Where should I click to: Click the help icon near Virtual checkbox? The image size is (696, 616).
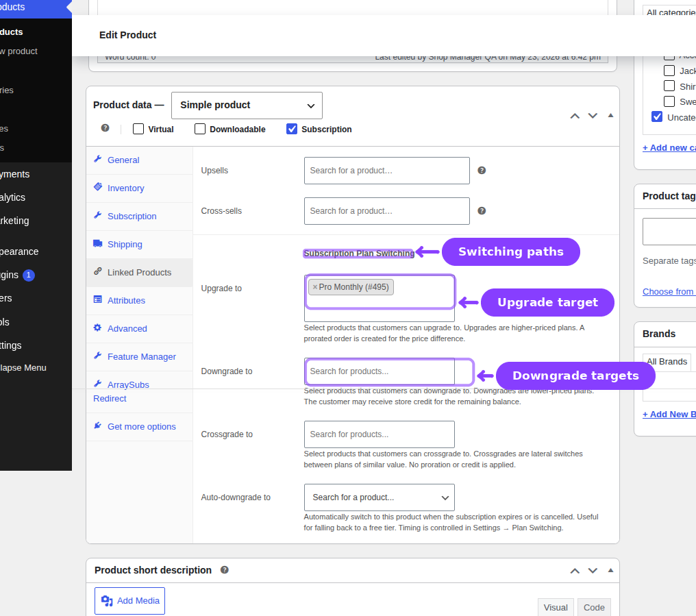pos(105,128)
